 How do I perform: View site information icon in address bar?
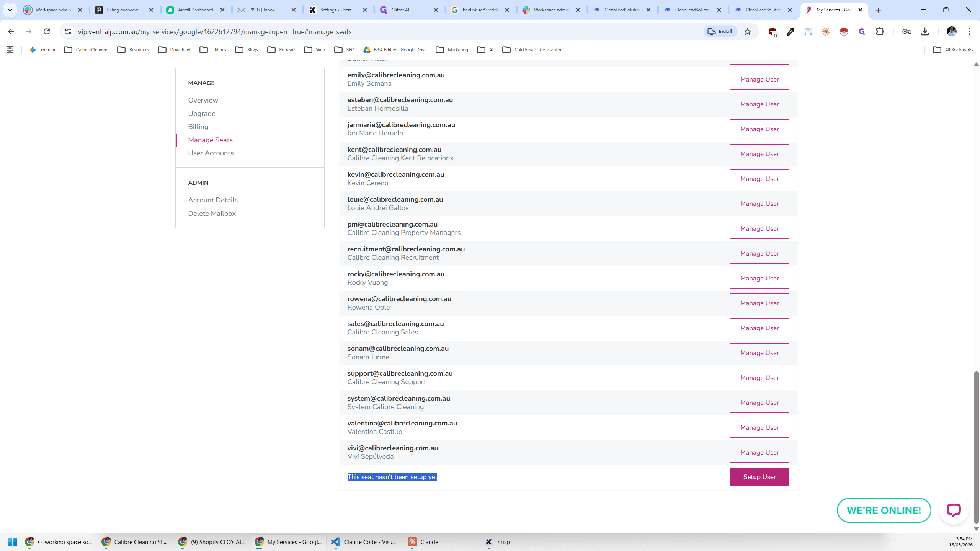click(x=68, y=31)
